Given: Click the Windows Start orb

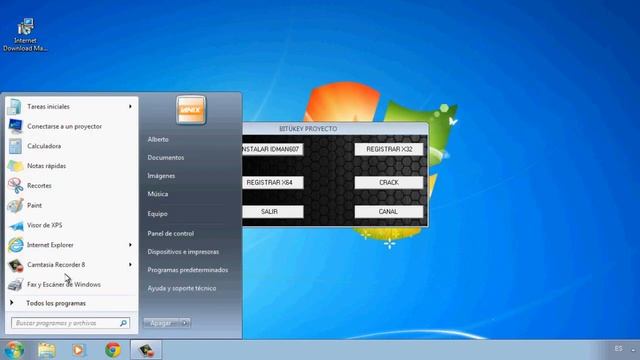Looking at the screenshot, I should 15,350.
